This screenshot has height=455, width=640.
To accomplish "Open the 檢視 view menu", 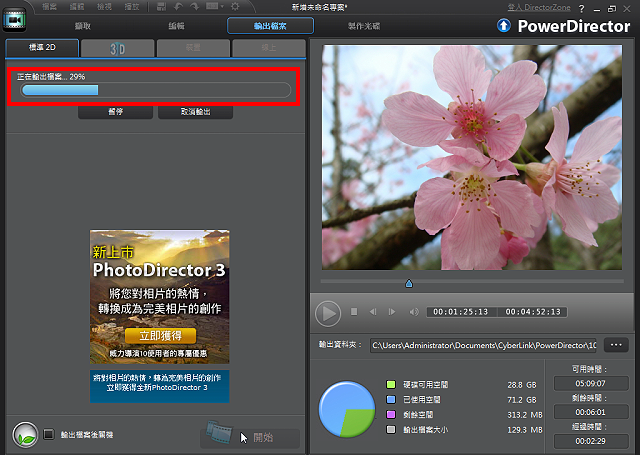I will pos(104,7).
